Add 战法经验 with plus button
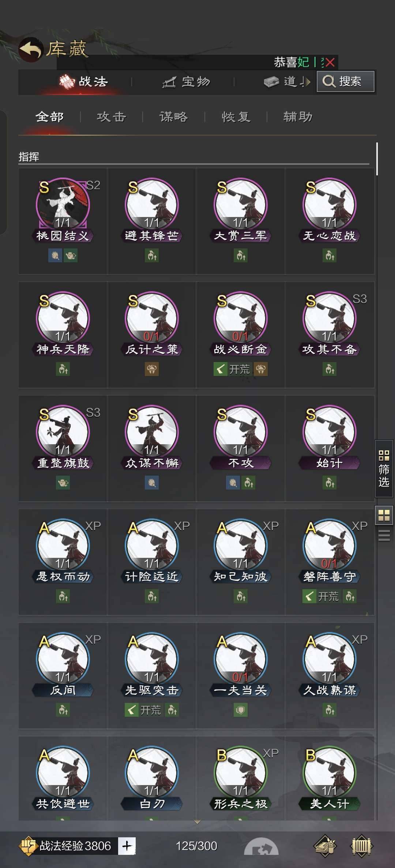The height and width of the screenshot is (868, 395). [127, 846]
